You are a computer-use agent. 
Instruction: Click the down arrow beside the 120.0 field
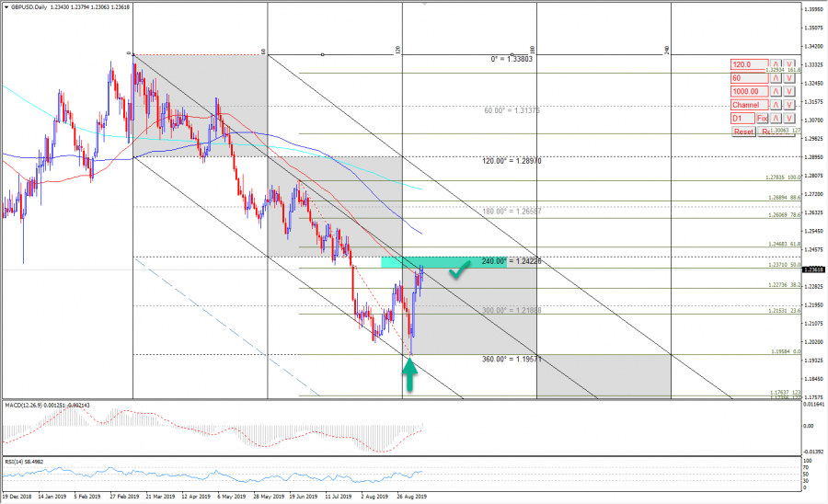[x=789, y=65]
